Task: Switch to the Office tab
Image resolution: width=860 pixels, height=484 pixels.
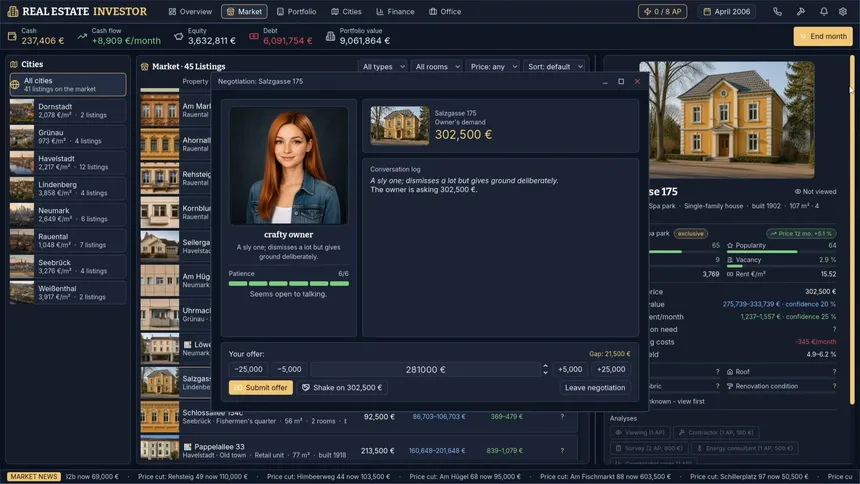Action: point(445,12)
